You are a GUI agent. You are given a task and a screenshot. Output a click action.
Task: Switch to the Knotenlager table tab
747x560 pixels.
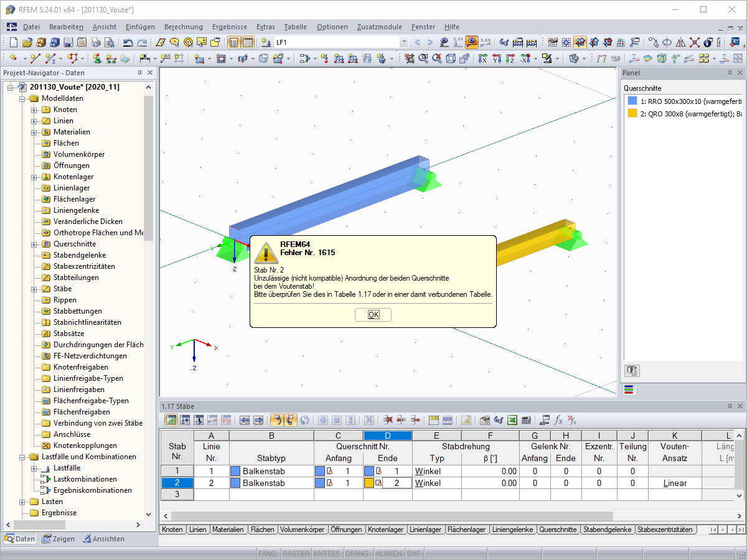pos(385,530)
